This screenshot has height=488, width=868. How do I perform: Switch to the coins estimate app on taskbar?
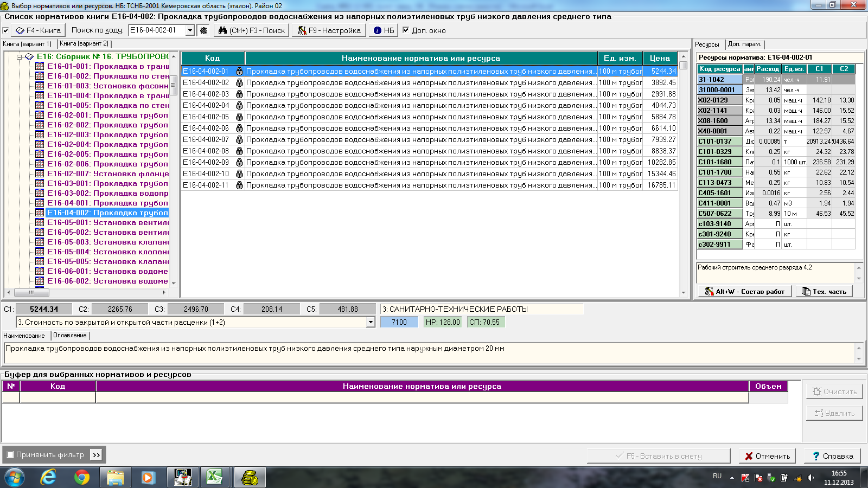[x=250, y=477]
